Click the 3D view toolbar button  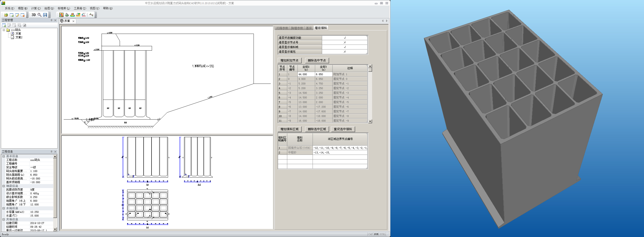point(33,15)
